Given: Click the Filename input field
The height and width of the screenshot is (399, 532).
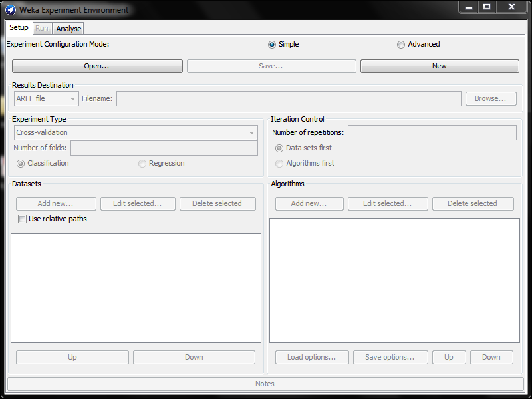Looking at the screenshot, I should 289,98.
